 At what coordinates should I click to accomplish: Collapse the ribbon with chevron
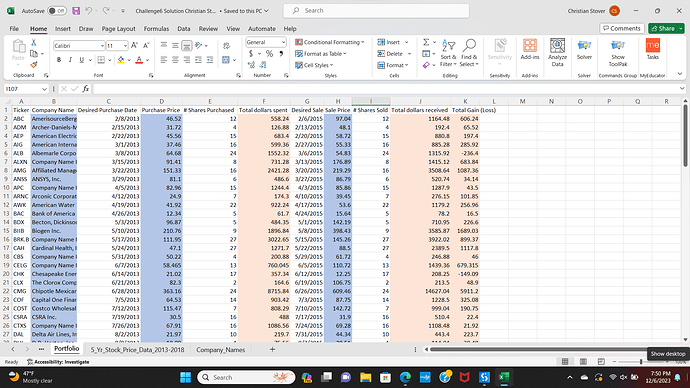coord(679,74)
